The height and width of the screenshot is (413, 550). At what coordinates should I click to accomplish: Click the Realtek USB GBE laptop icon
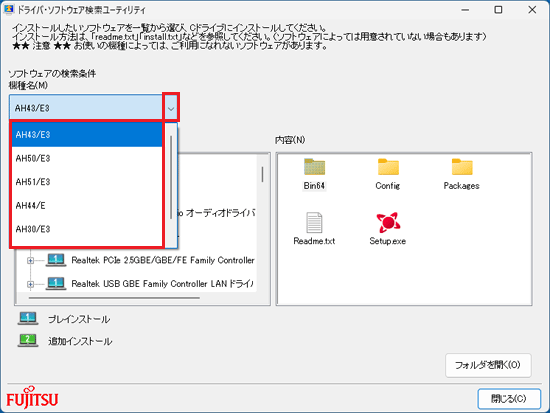[x=56, y=284]
